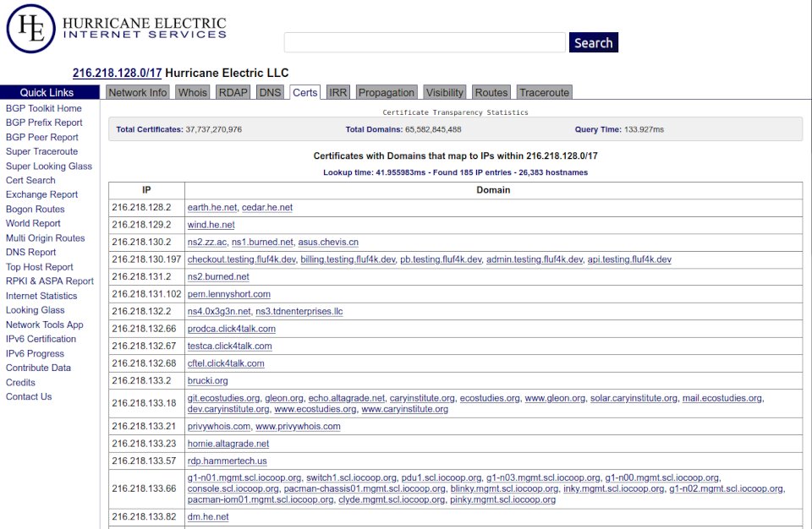Click the Search button
Viewport: 812px width, 529px height.
point(594,42)
